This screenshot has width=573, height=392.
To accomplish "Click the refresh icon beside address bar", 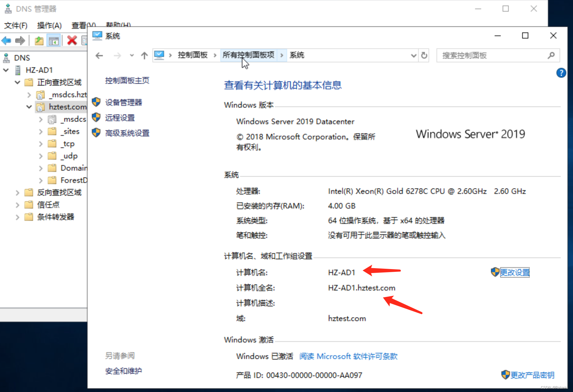I will (x=424, y=55).
